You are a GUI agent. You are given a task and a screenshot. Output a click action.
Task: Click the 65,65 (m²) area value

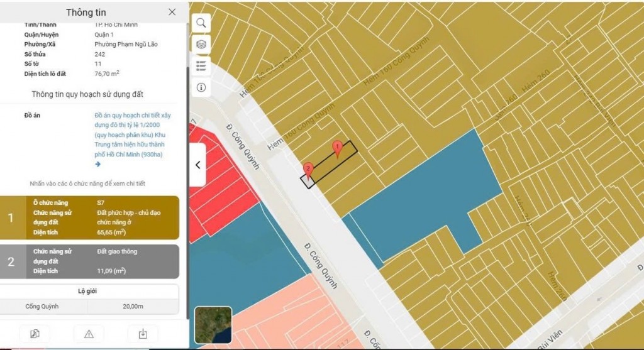111,232
